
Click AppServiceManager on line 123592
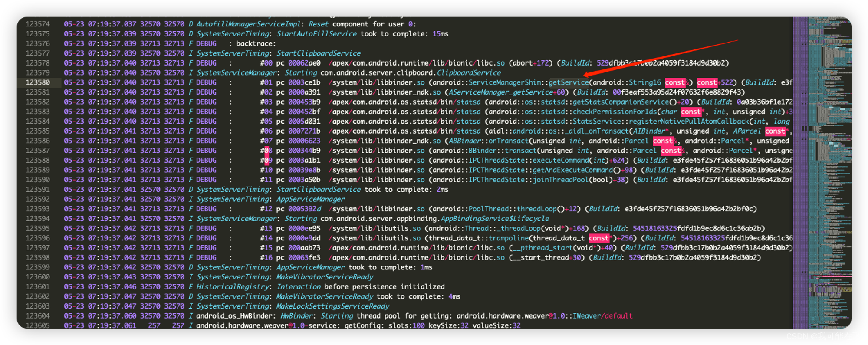[x=311, y=199]
